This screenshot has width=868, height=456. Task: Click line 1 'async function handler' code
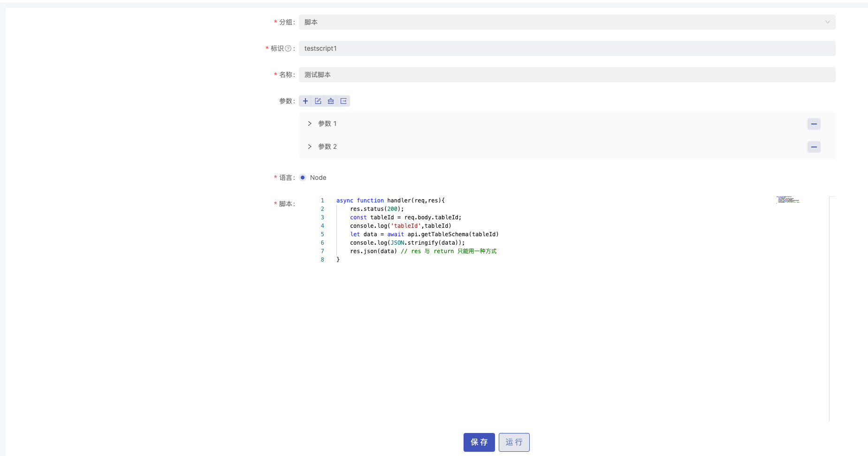tap(390, 201)
